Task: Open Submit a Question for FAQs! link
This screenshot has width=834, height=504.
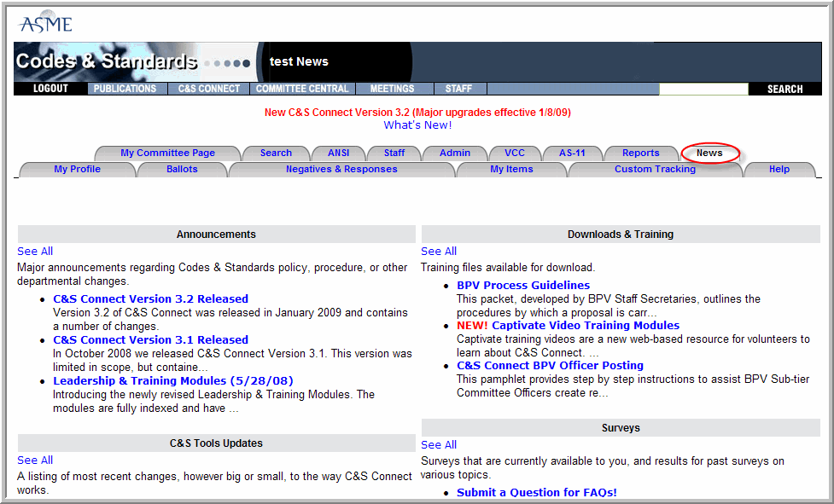Action: 537,492
